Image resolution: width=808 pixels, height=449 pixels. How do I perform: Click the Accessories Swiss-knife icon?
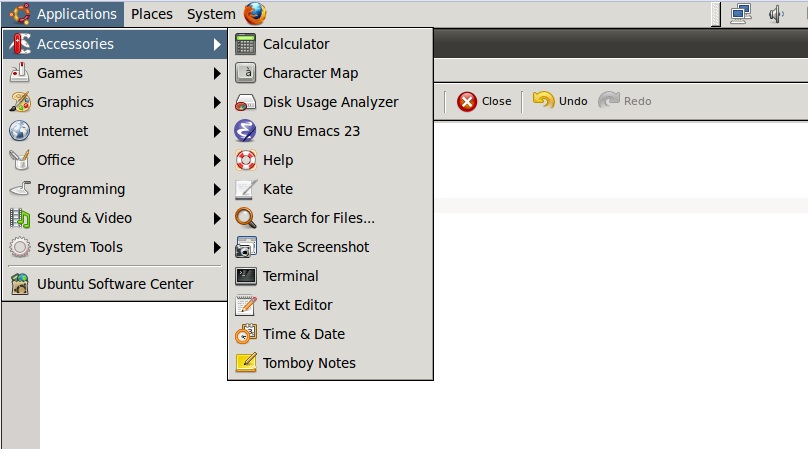[20, 44]
